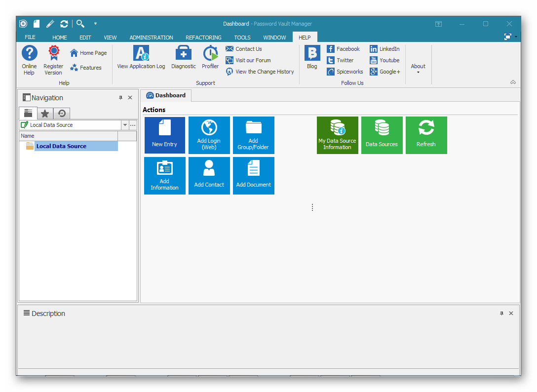Image resolution: width=537 pixels, height=392 pixels.
Task: Open the Twitter page
Action: 340,60
